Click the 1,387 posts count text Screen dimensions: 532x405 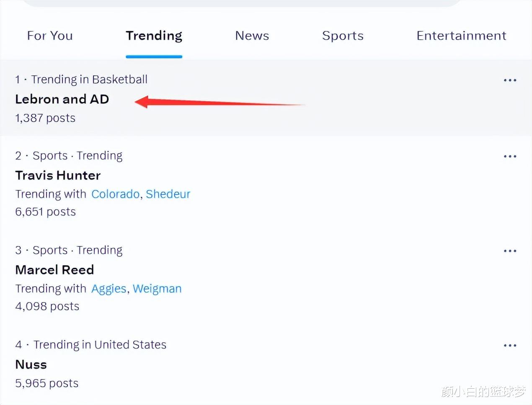click(x=45, y=118)
